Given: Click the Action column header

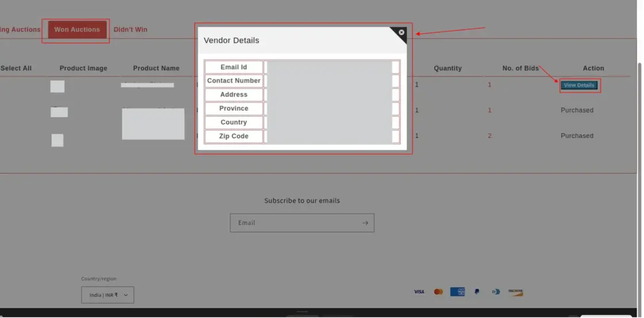Looking at the screenshot, I should tap(593, 68).
